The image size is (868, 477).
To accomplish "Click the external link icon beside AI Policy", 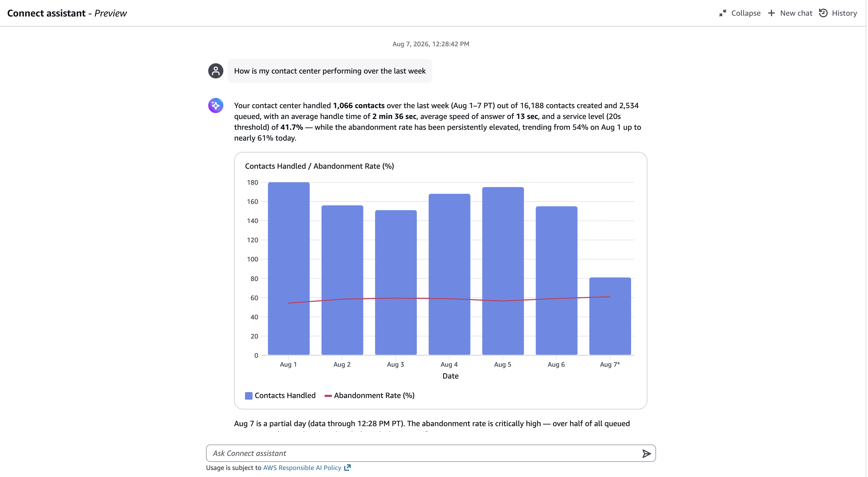I will (347, 468).
